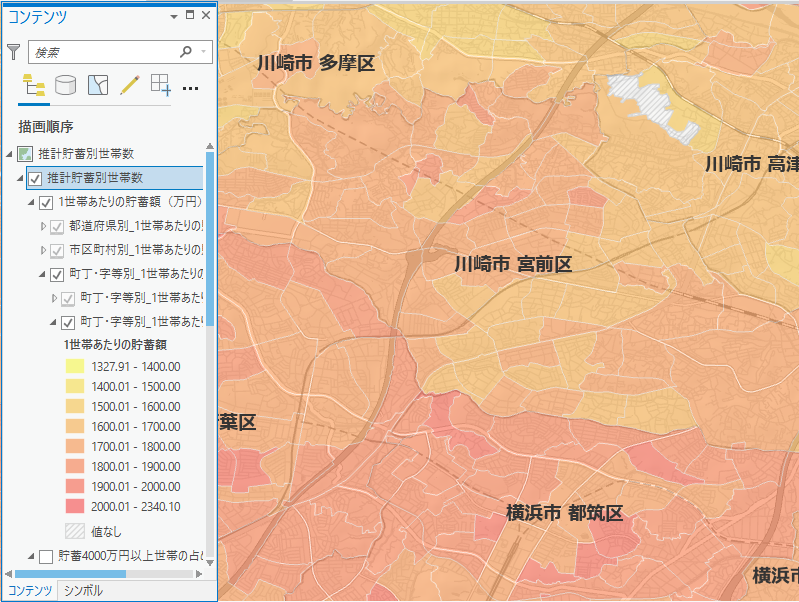Screen dimensions: 799x602
Task: Toggle 1世帯あたりの貯蓄額（万円） layer checkbox
Action: click(45, 202)
